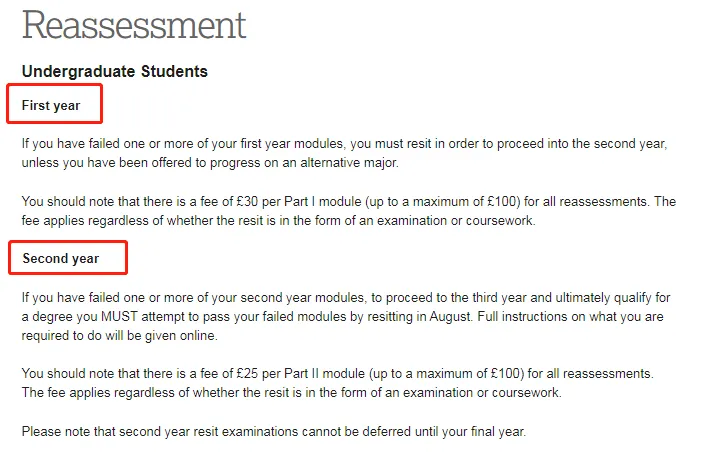707x455 pixels.
Task: Click paragraph about failed second year modules
Action: 346,317
